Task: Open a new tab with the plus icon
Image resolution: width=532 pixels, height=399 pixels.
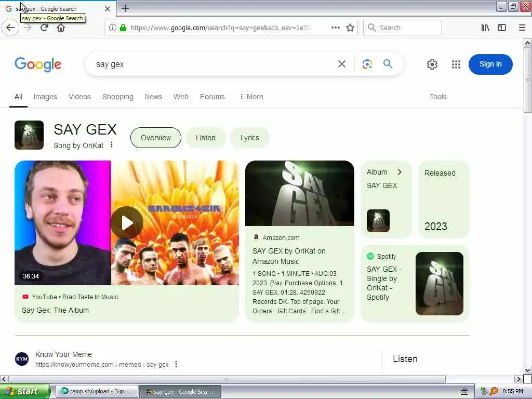Action: click(x=125, y=8)
